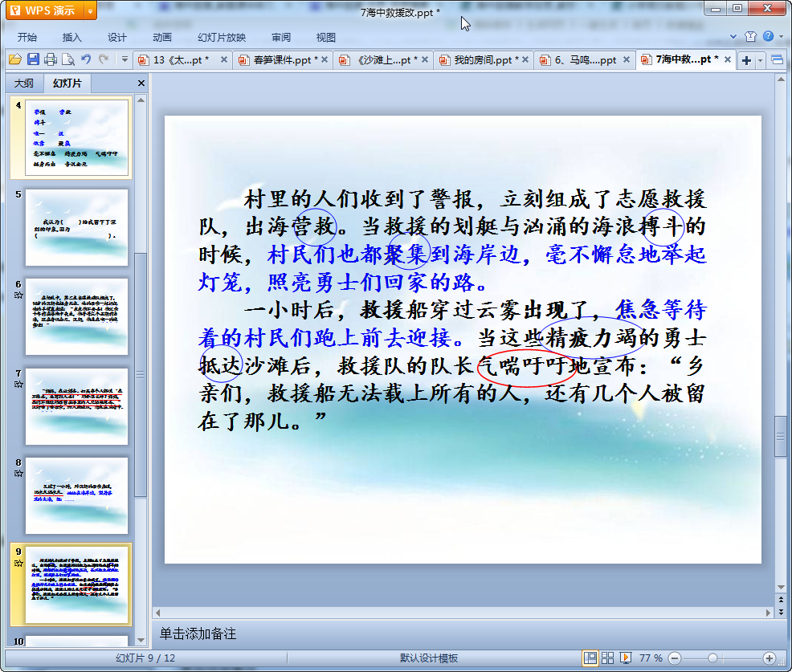Viewport: 792px width, 672px height.
Task: Select slide 7 thumbnail in the panel
Action: 77,405
